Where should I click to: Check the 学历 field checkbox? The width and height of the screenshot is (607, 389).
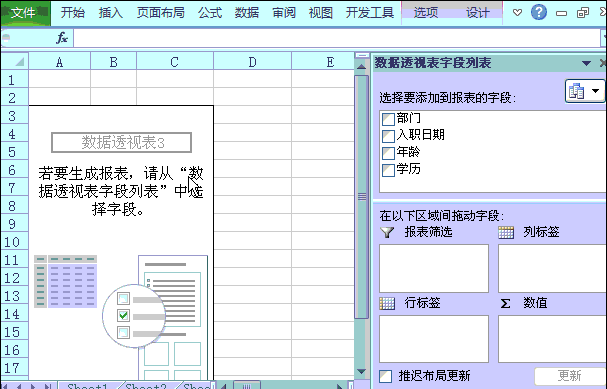(x=388, y=170)
